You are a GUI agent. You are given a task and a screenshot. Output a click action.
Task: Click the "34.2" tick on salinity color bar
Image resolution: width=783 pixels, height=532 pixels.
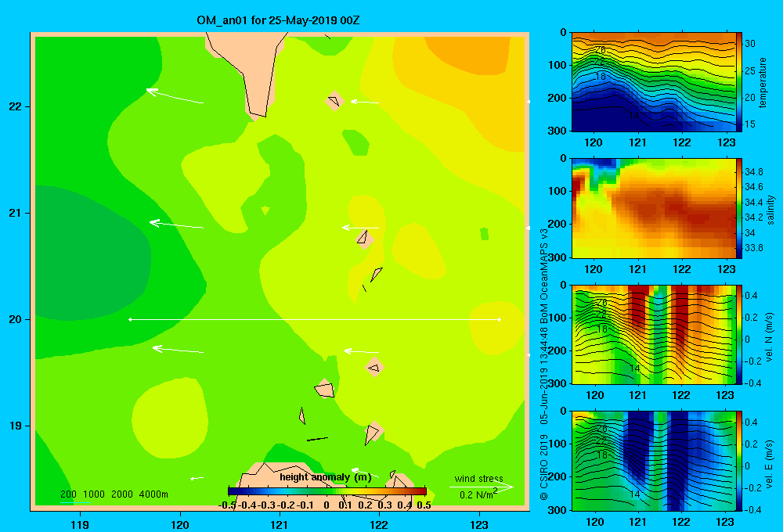pos(754,217)
